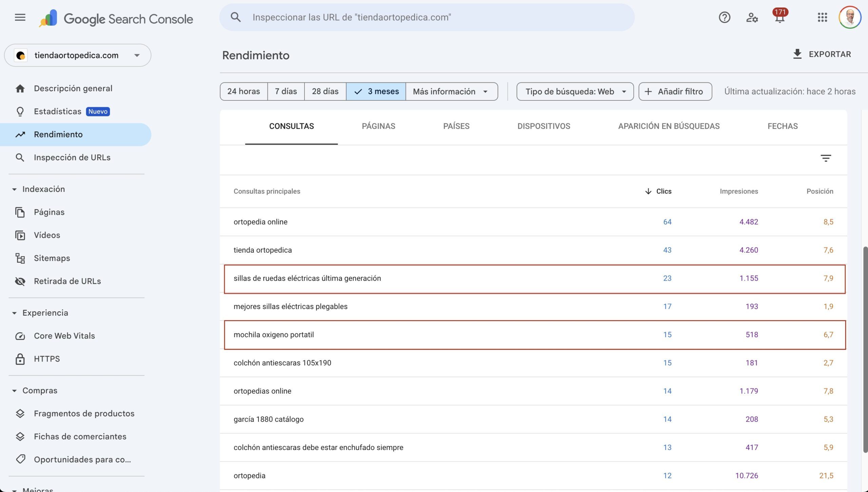
Task: Switch to APARICIÓN EN BÚSQUEDAS tab
Action: [x=669, y=126]
